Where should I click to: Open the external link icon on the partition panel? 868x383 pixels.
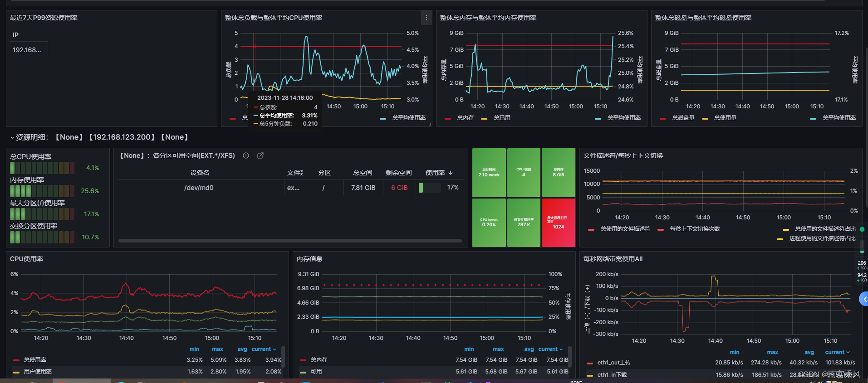pos(260,155)
